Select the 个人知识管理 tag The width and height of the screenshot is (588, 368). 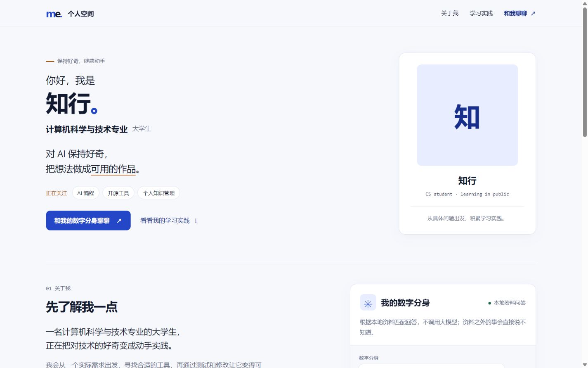click(x=158, y=193)
